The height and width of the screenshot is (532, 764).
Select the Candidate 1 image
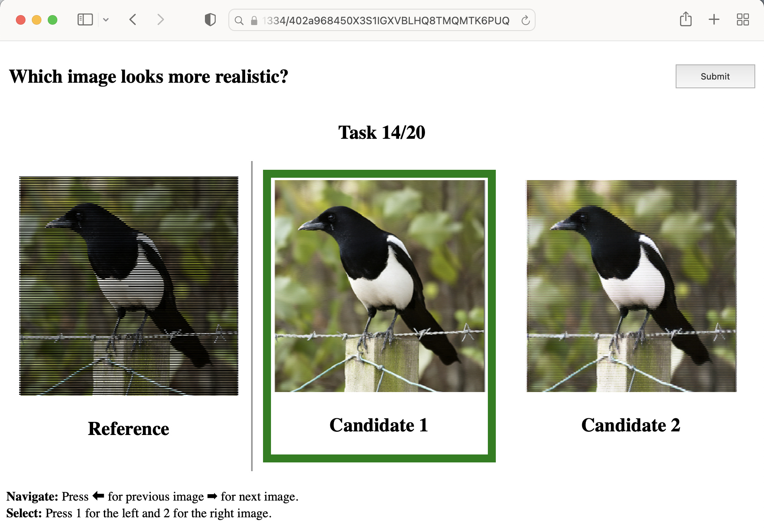tap(380, 285)
